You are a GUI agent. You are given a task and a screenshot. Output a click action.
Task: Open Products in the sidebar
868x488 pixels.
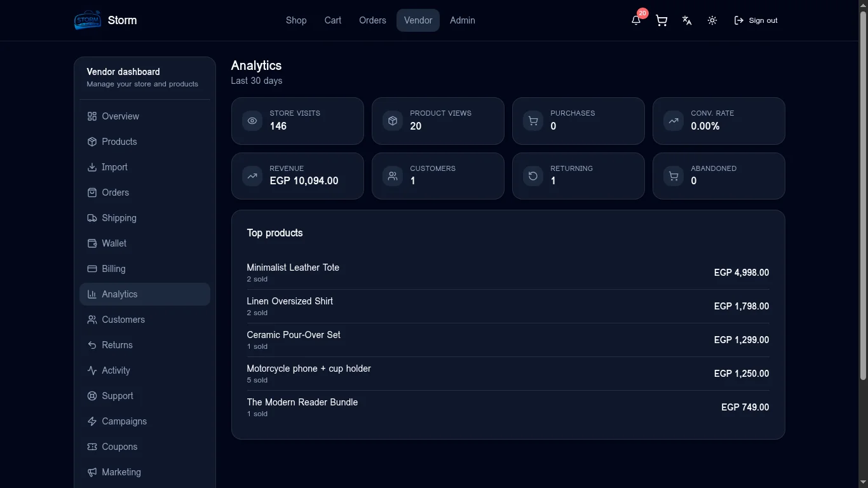[145, 142]
